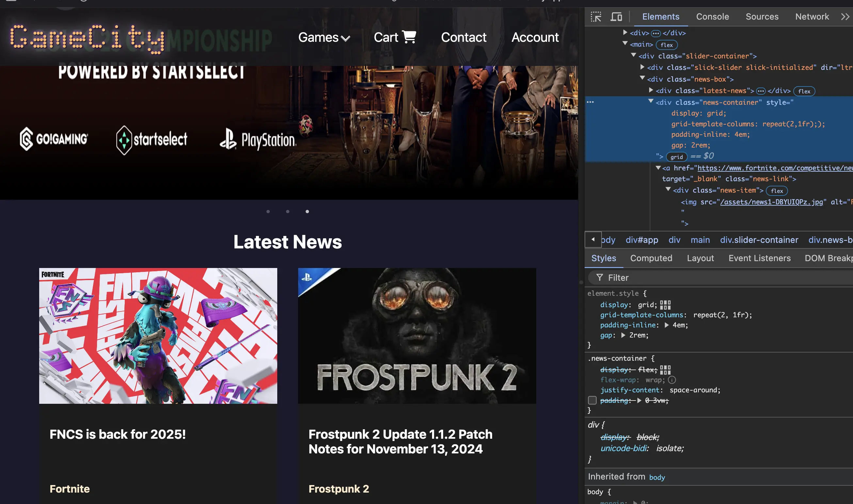The width and height of the screenshot is (853, 504).
Task: Toggle the grid badge on news-container
Action: (676, 157)
